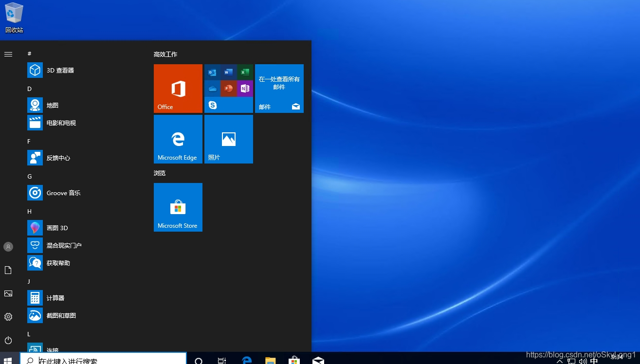Click the 'J' letter group header
Screen dimensions: 640x364
coord(29,281)
